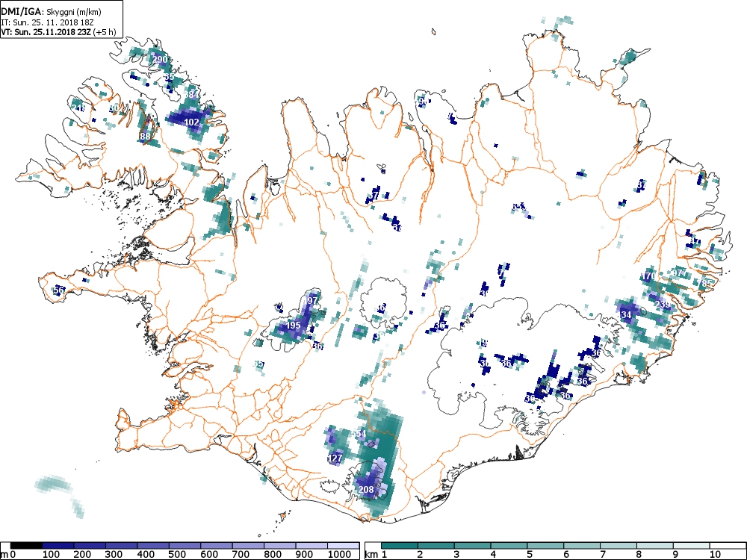Click the '208' value label in the south
This screenshot has height=560, width=747.
366,490
